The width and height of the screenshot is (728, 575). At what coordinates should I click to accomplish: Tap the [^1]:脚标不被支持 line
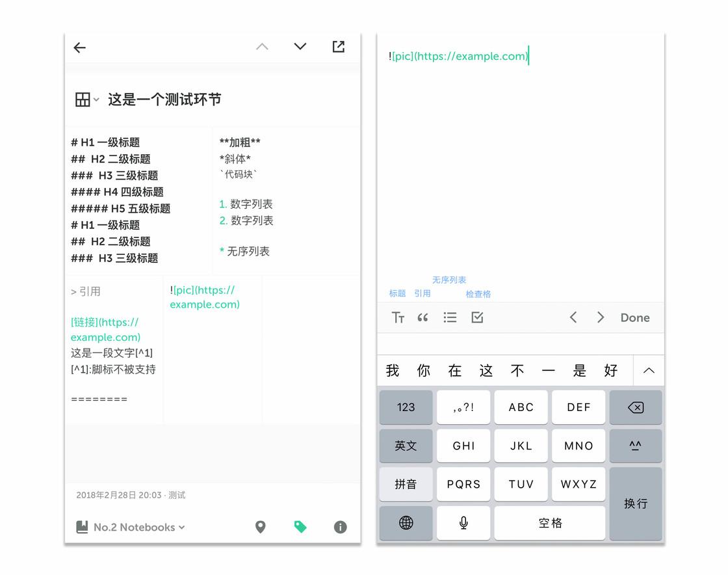(113, 369)
